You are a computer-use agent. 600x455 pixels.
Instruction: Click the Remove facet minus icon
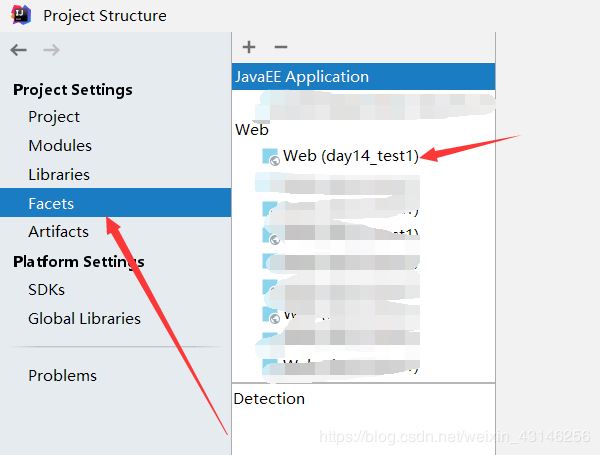(x=280, y=47)
